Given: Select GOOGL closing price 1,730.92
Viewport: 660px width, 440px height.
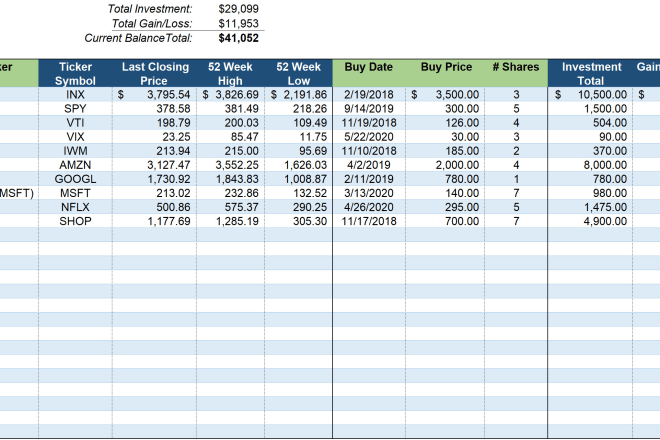Looking at the screenshot, I should coord(154,179).
